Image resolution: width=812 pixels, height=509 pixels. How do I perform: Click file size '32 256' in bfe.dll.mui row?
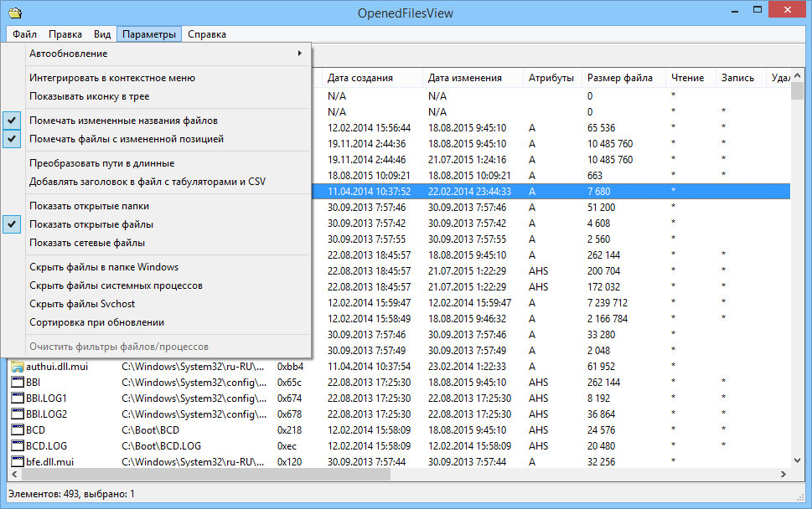click(601, 462)
